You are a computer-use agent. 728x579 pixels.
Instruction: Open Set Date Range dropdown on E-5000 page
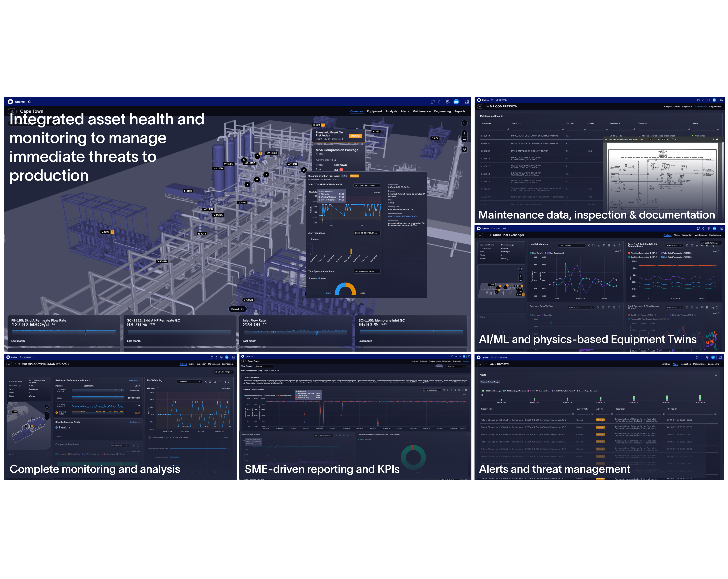point(711,243)
